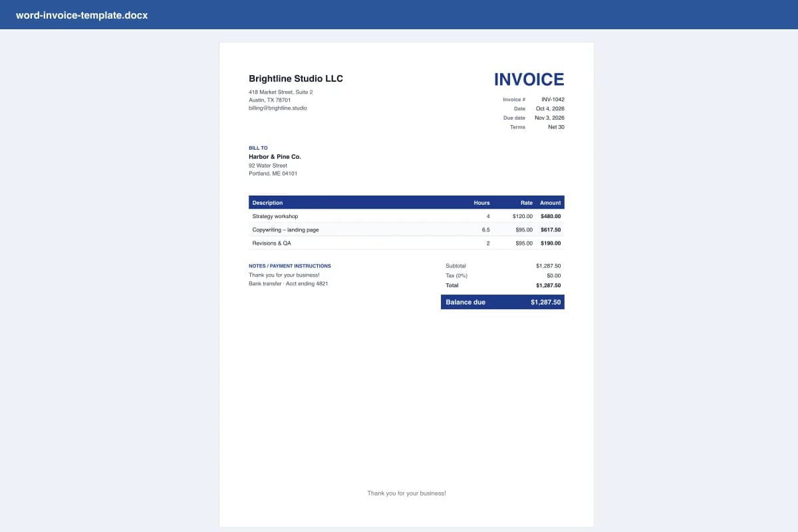Click the $617.50 amount cell

pyautogui.click(x=551, y=229)
